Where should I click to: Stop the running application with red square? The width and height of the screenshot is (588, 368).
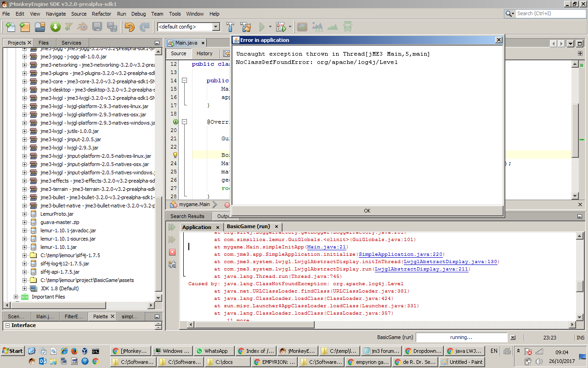click(x=172, y=252)
